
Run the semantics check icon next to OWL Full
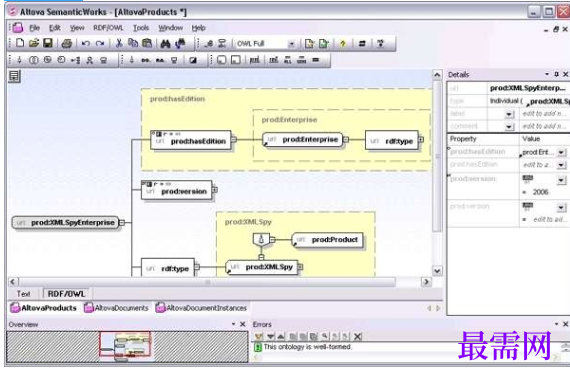[222, 44]
